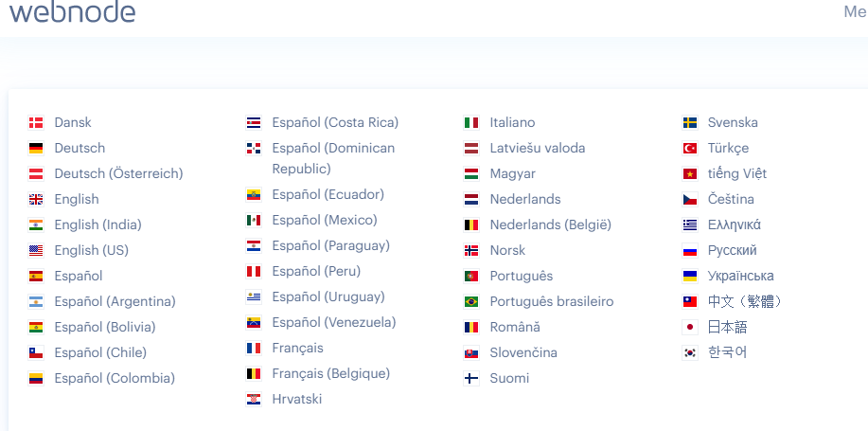868x431 pixels.
Task: Choose Nederlands (België) language link
Action: (550, 224)
